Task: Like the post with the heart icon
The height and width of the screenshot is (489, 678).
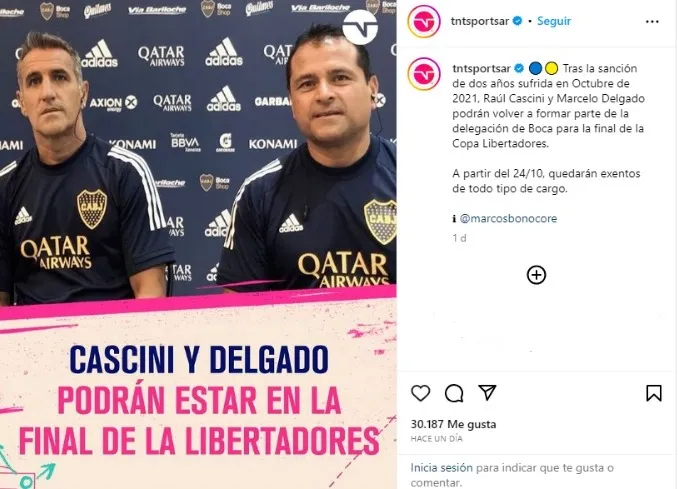Action: click(x=420, y=393)
